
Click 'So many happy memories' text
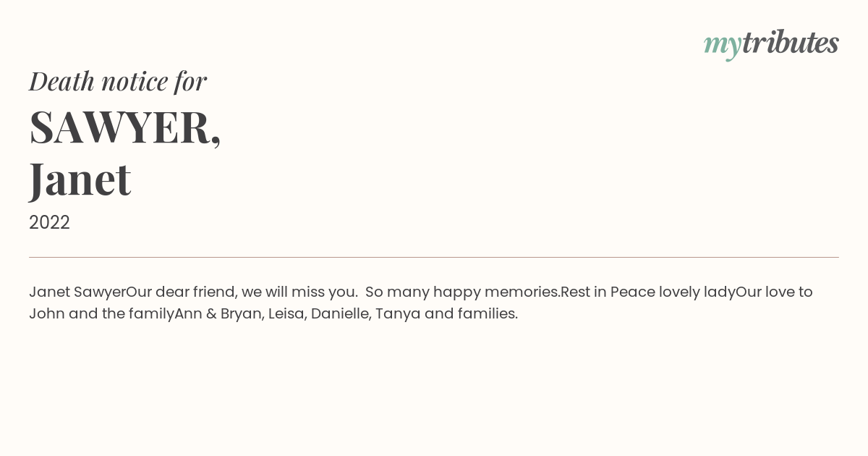coord(462,292)
